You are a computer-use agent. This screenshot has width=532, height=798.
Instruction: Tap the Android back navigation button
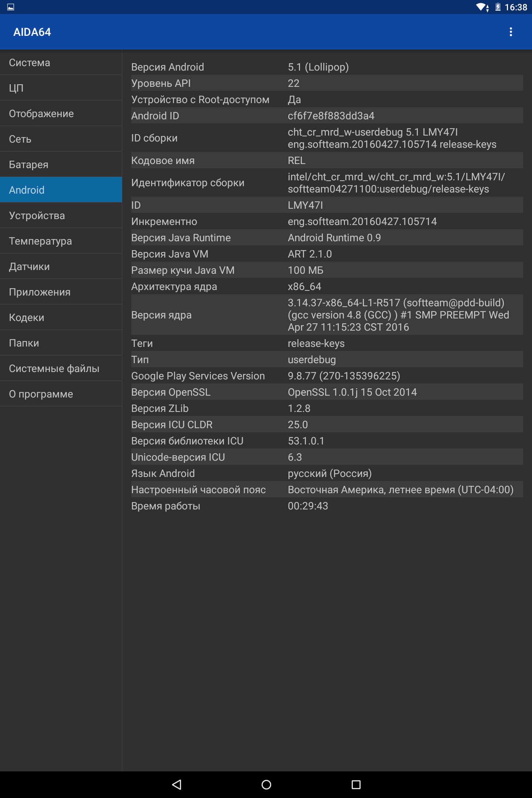pyautogui.click(x=177, y=784)
